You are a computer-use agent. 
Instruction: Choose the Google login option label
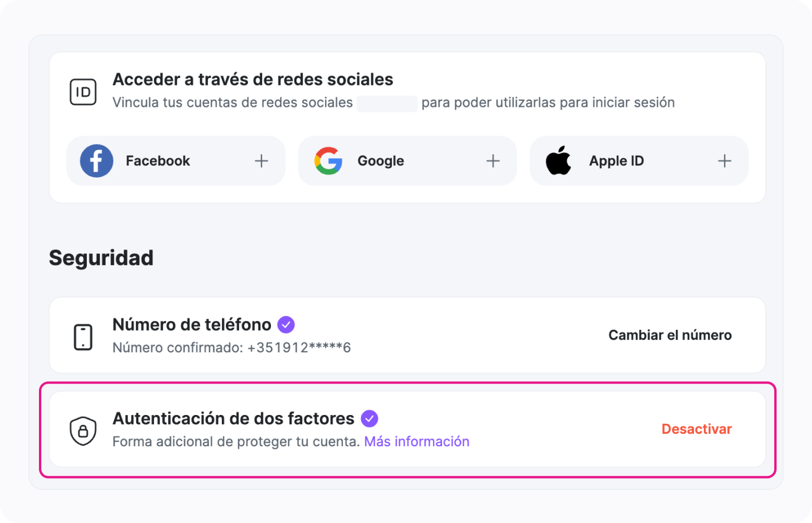click(381, 161)
